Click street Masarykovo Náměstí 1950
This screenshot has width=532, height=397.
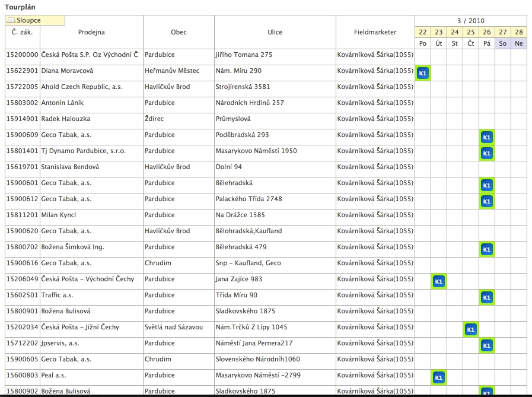256,151
